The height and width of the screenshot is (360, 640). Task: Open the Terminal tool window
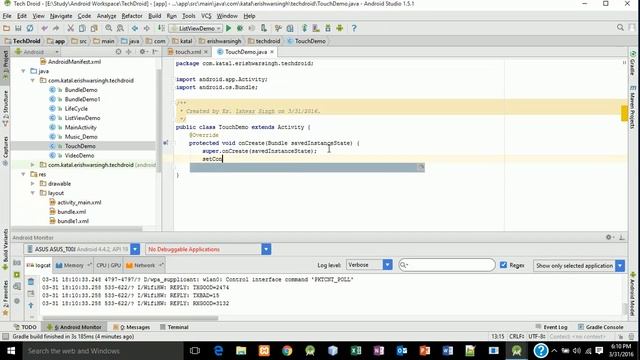pyautogui.click(x=174, y=327)
